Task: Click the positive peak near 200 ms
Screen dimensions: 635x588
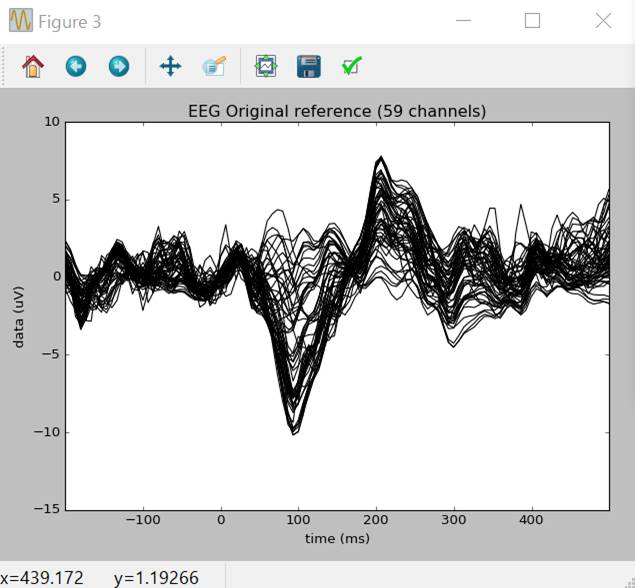Action: [x=380, y=159]
